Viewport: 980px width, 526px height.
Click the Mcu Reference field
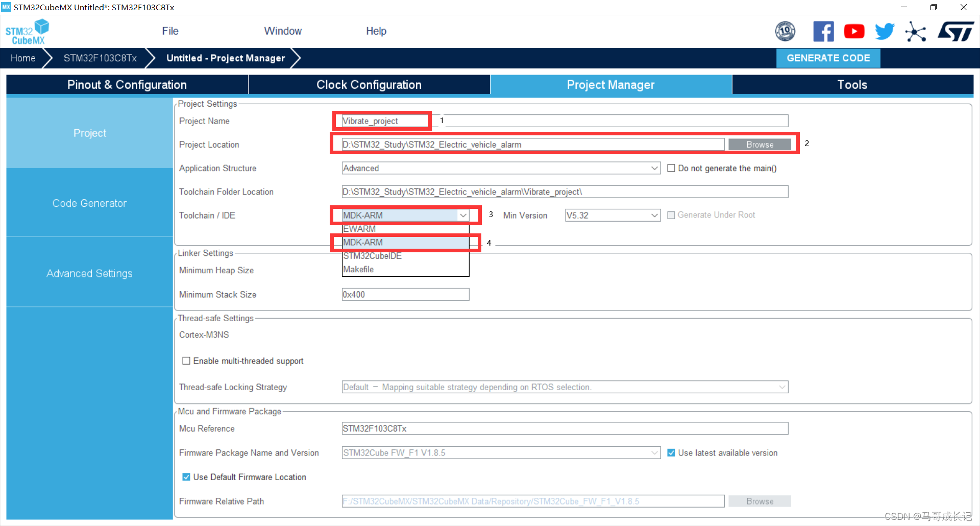click(x=565, y=428)
